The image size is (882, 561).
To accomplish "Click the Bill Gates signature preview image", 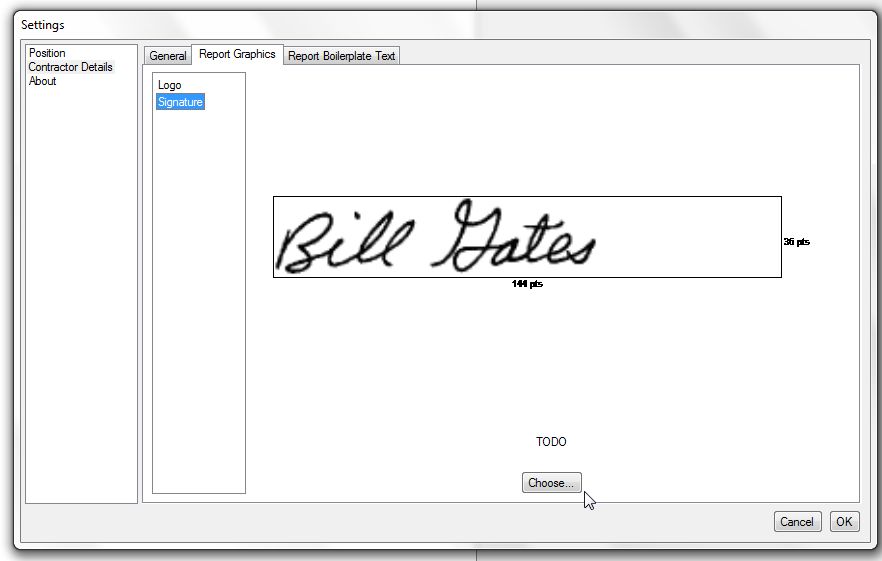I will pos(527,237).
